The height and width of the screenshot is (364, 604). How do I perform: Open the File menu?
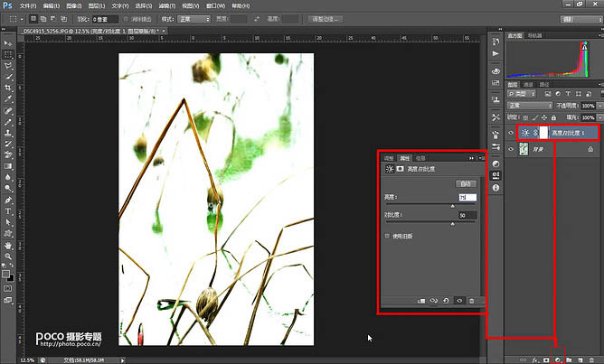tap(28, 5)
